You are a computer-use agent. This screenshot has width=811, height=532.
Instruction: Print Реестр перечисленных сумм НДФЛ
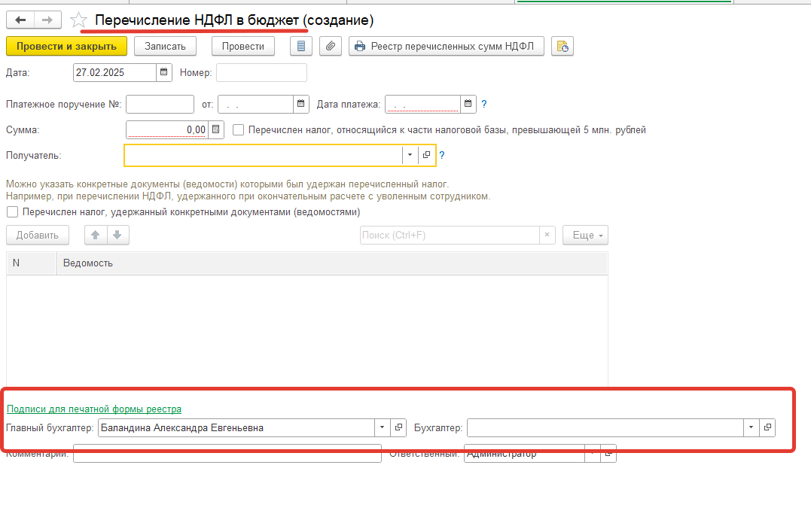[x=447, y=47]
